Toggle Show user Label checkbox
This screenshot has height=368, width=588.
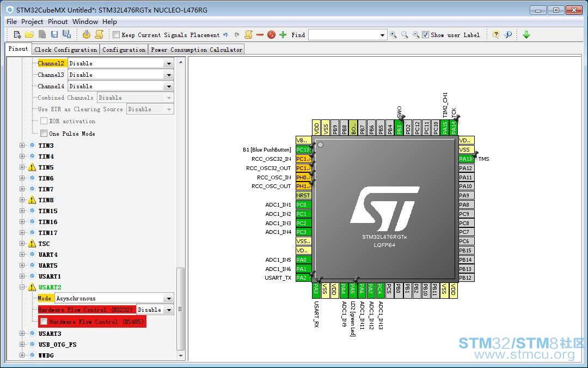tap(425, 35)
